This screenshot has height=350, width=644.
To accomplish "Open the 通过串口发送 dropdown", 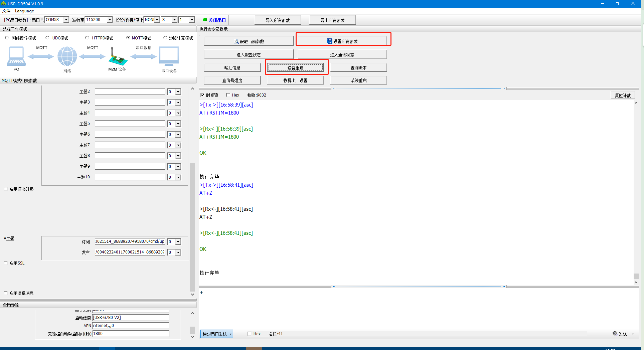I will pyautogui.click(x=230, y=334).
